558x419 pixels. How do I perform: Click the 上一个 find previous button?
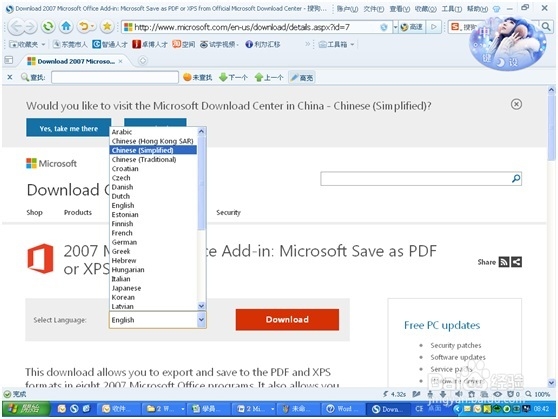[269, 77]
